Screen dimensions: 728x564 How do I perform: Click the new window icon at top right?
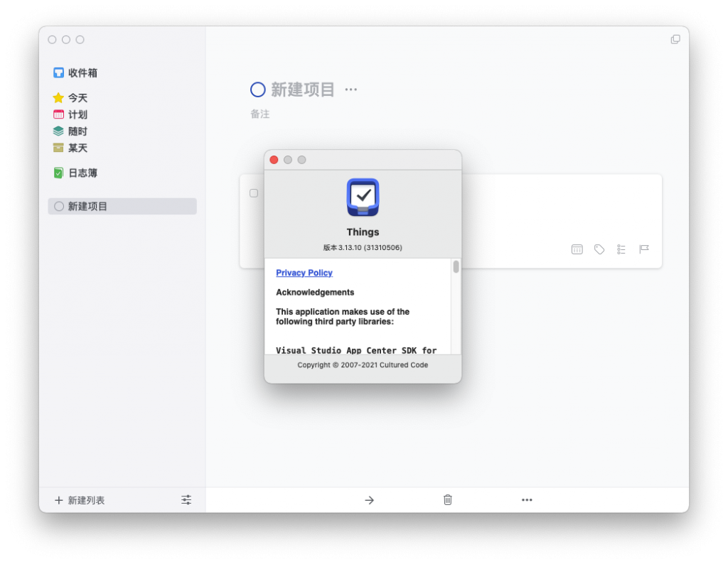675,40
